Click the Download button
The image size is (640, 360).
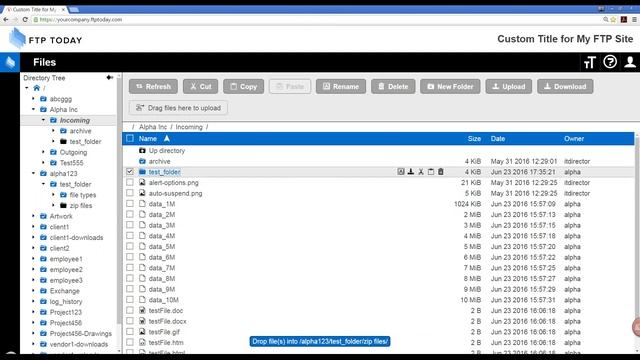[x=565, y=87]
